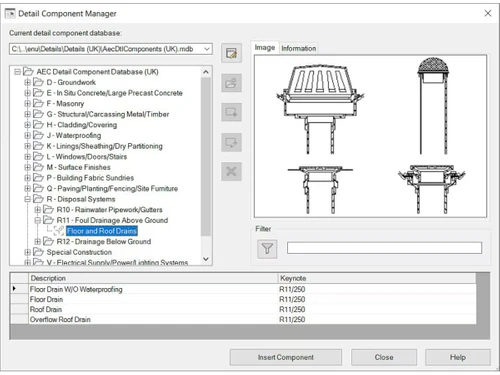Click the Filter funnel icon button
Viewport: 500px width, 375px height.
tap(267, 249)
